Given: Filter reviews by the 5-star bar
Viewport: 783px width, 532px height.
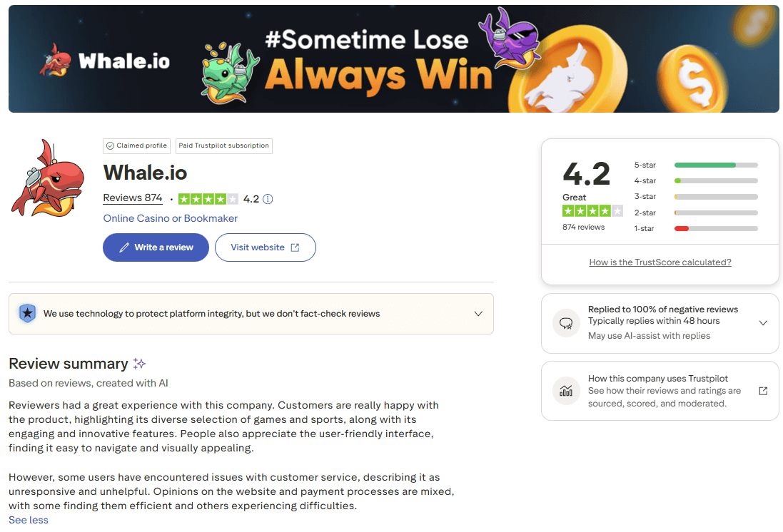Looking at the screenshot, I should click(716, 165).
